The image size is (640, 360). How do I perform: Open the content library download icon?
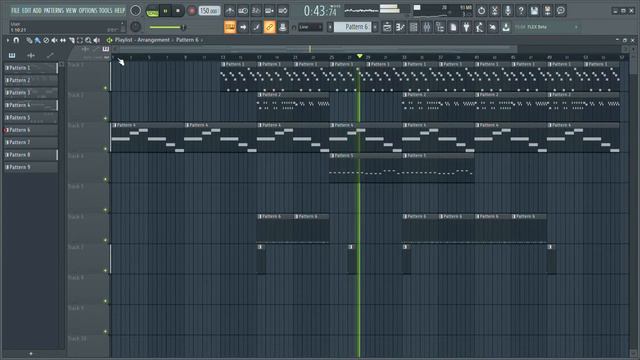pyautogui.click(x=506, y=27)
